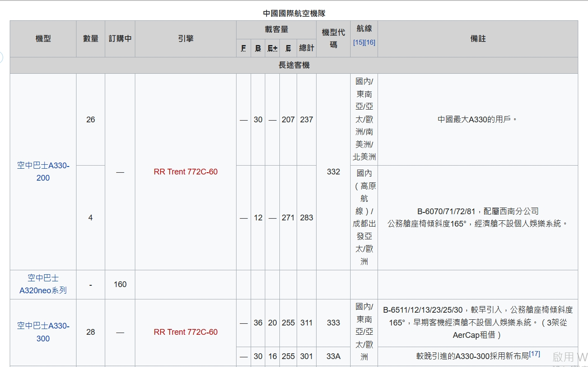Click the E+ cabin class abbreviation header
Screen dimensions: 588x367
pyautogui.click(x=272, y=48)
